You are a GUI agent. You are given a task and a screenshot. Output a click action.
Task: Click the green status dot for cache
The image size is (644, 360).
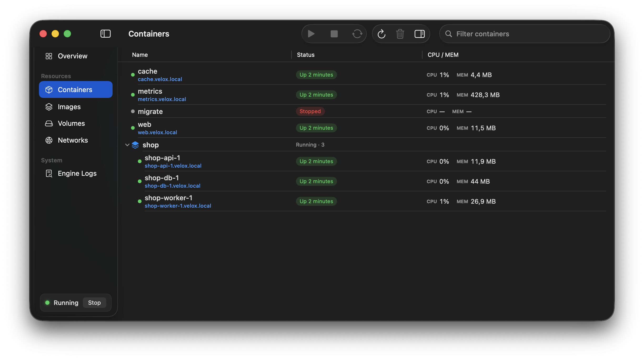tap(133, 75)
